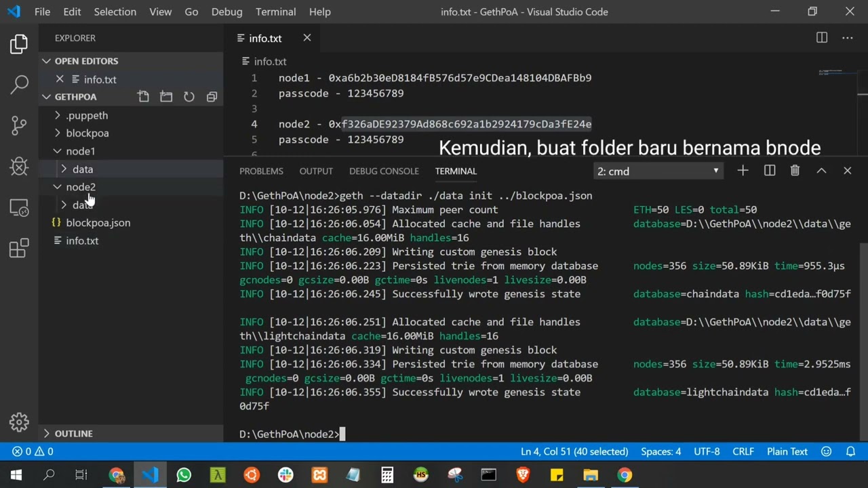Split the terminal panel
Image resolution: width=868 pixels, height=488 pixels.
770,171
